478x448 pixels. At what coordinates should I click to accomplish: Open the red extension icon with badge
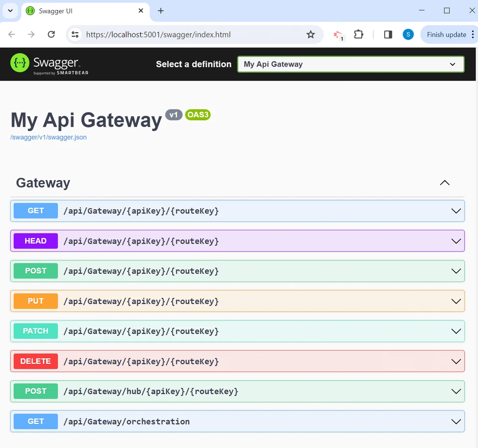(x=339, y=35)
